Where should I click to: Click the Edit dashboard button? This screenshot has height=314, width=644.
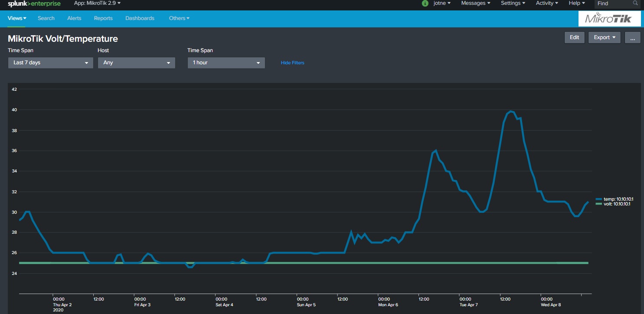pyautogui.click(x=575, y=37)
